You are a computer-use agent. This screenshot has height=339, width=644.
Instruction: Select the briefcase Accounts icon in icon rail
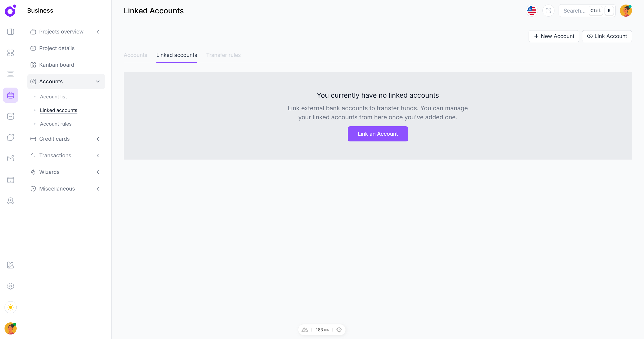pos(11,95)
